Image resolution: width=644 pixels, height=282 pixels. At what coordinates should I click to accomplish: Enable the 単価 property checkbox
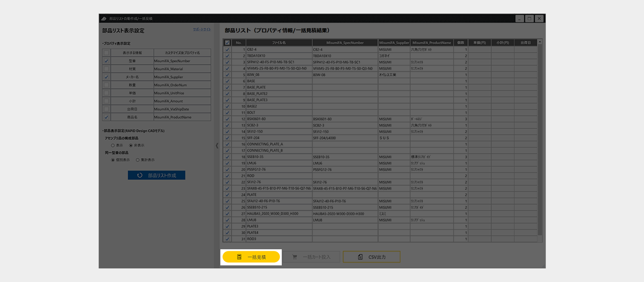click(106, 93)
